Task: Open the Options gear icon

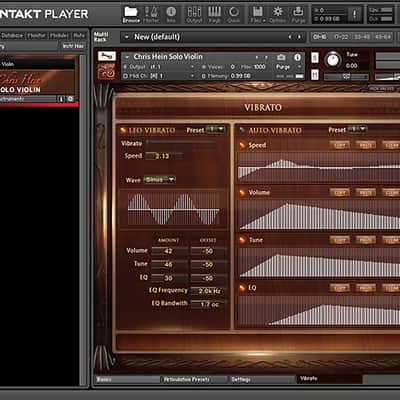Action: [x=277, y=14]
